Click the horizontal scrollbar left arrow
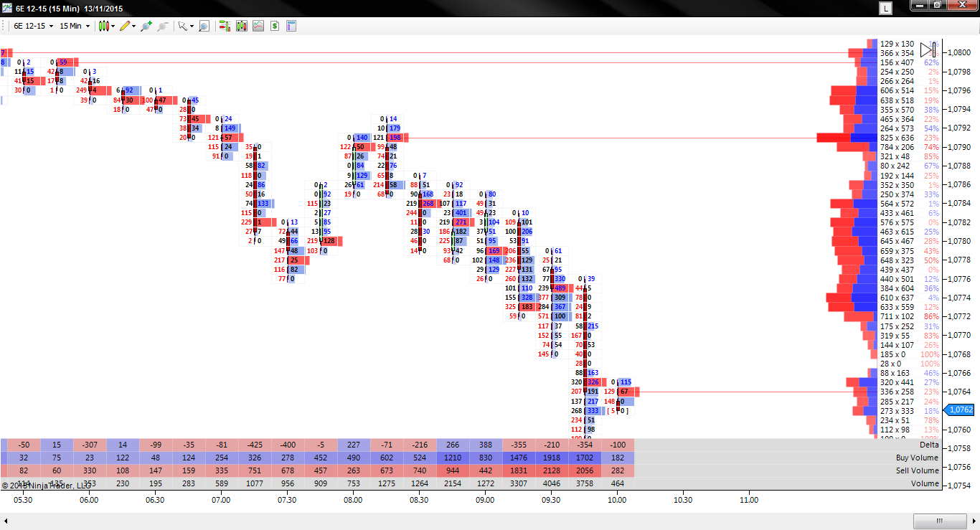Screen dimensions: 980x530 pyautogui.click(x=7, y=521)
